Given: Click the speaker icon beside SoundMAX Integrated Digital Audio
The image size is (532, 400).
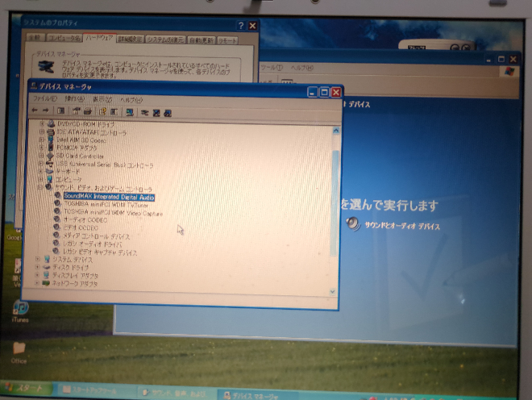Looking at the screenshot, I should coord(58,195).
